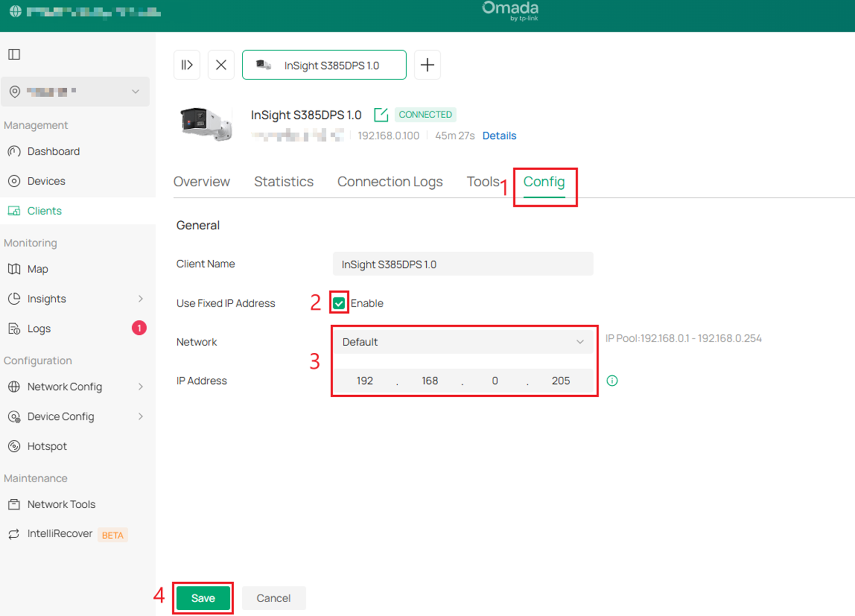Click the edit pencil next to InSight S385DPS
Viewport: 855px width, 616px height.
click(x=381, y=114)
